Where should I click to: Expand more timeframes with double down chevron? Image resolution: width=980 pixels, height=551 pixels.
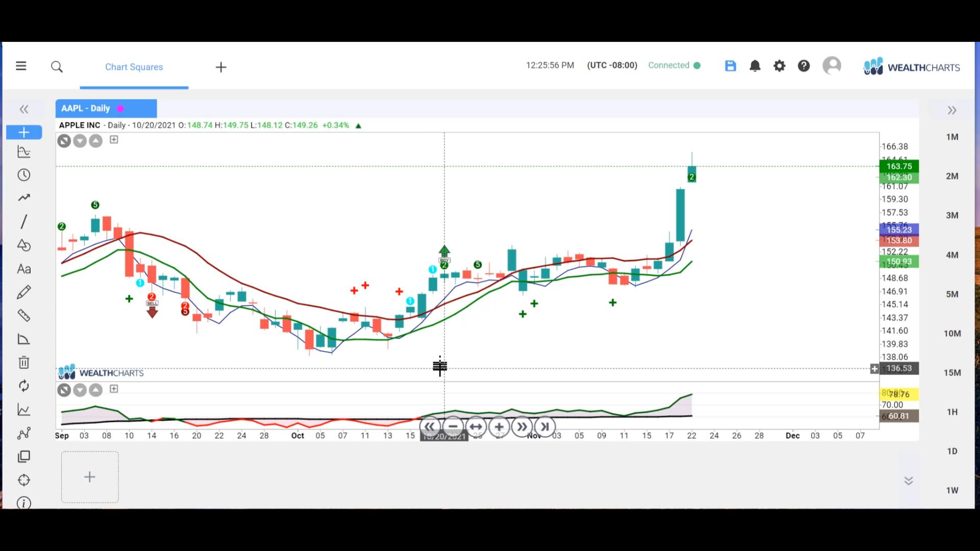909,481
